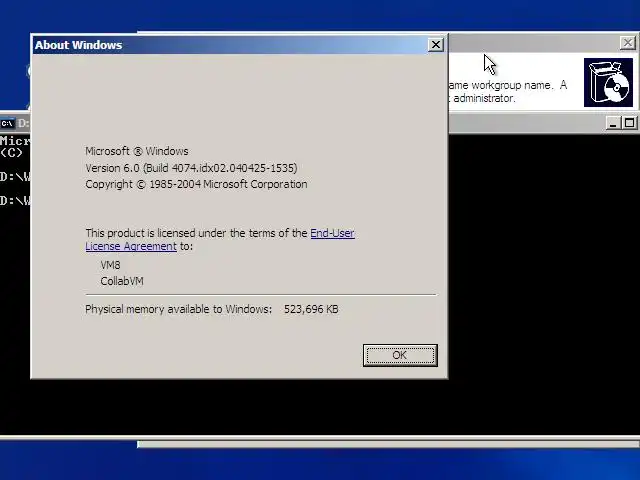Select the Microsoft ® Windows text
The width and height of the screenshot is (640, 480).
tap(137, 151)
